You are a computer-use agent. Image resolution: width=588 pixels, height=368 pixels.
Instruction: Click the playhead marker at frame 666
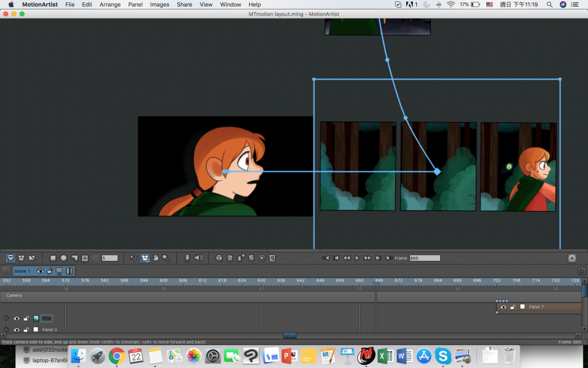(375, 283)
